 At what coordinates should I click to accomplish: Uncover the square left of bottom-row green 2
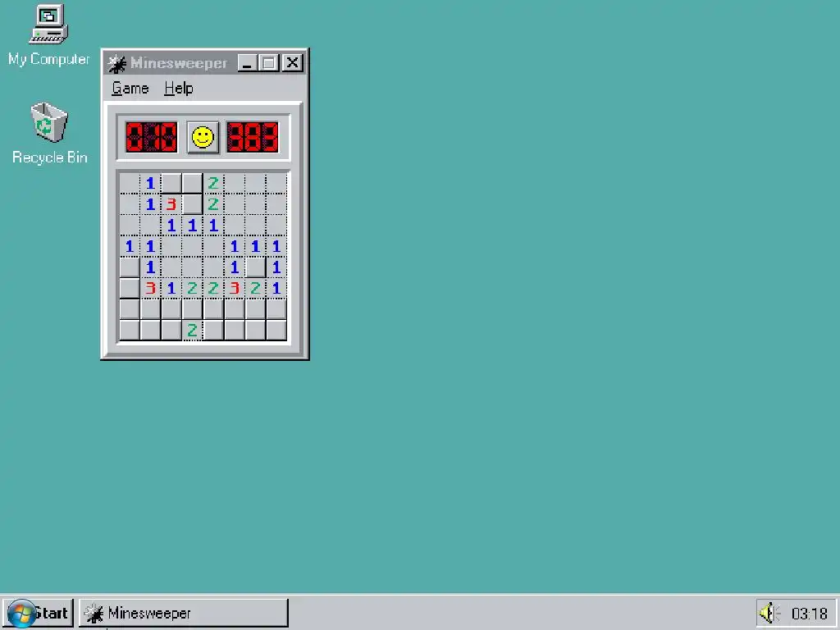pyautogui.click(x=171, y=330)
